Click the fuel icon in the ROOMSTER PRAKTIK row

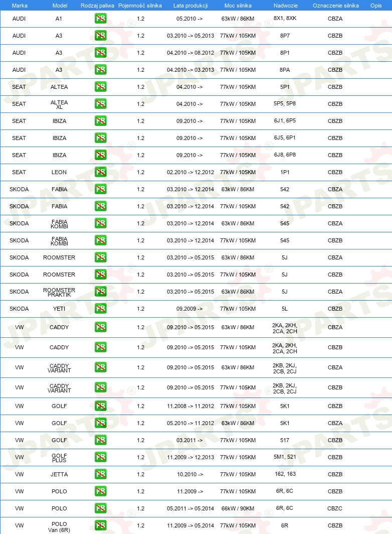100,291
